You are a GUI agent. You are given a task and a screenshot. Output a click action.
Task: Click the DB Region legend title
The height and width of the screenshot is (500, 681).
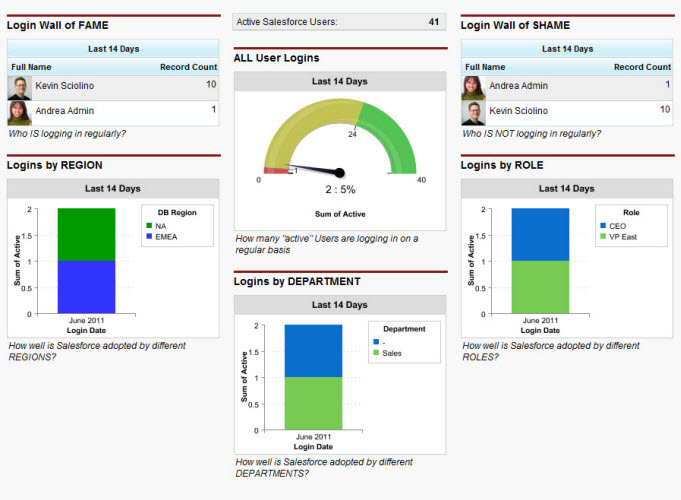(x=177, y=212)
